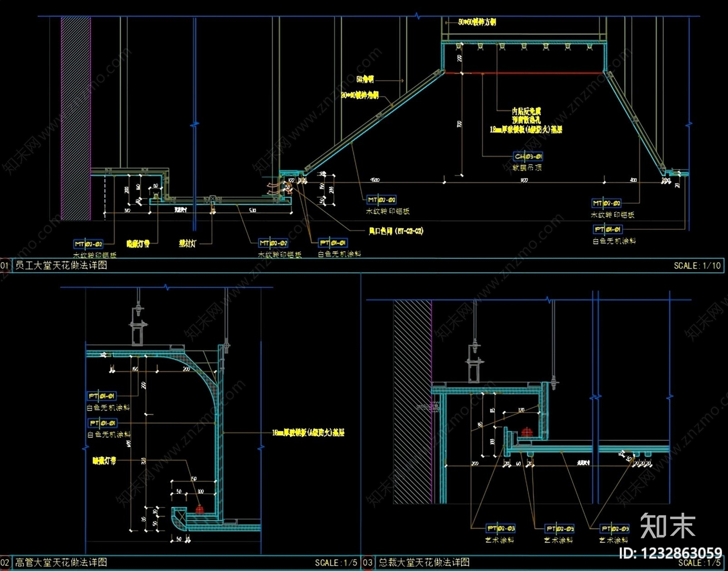The height and width of the screenshot is (571, 728).
Task: Click the SCALE: 1/5 label beside the 高管大堂 title
Action: click(x=336, y=563)
